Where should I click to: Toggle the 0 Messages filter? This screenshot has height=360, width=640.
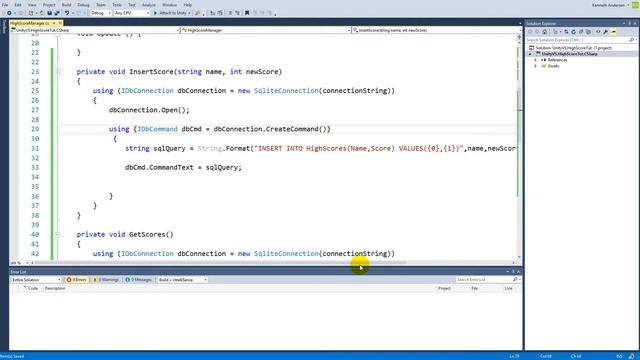click(x=138, y=280)
